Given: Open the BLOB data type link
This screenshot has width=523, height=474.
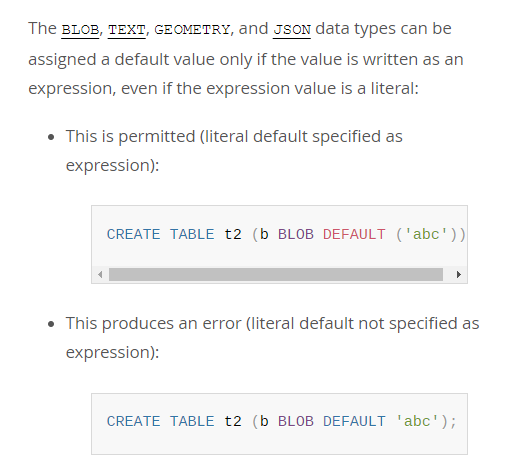Looking at the screenshot, I should 80,30.
